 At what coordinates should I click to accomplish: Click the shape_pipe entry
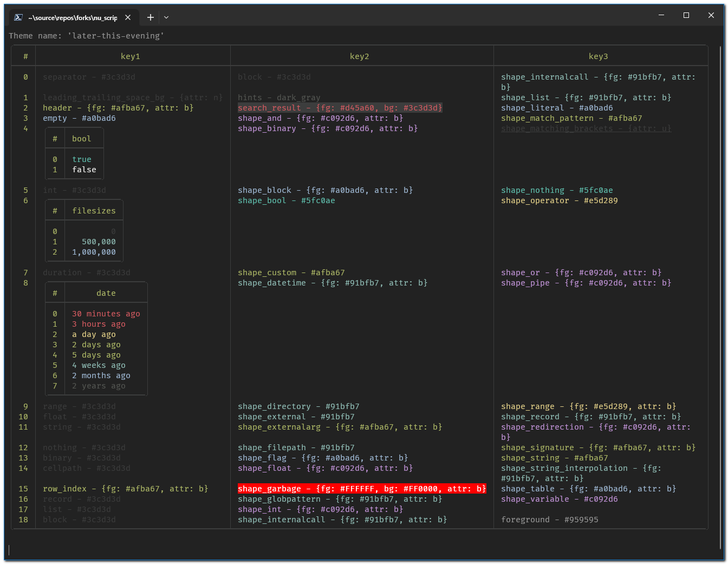tap(586, 283)
